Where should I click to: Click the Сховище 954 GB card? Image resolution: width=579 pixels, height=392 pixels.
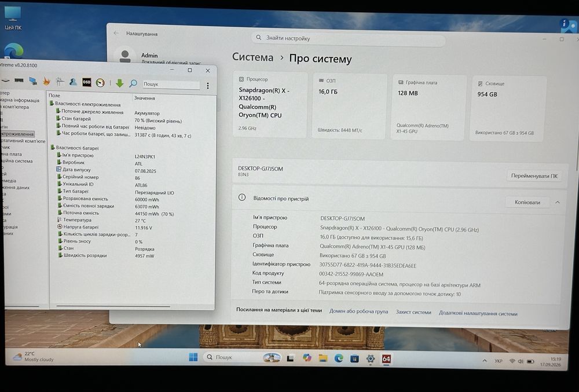508,109
